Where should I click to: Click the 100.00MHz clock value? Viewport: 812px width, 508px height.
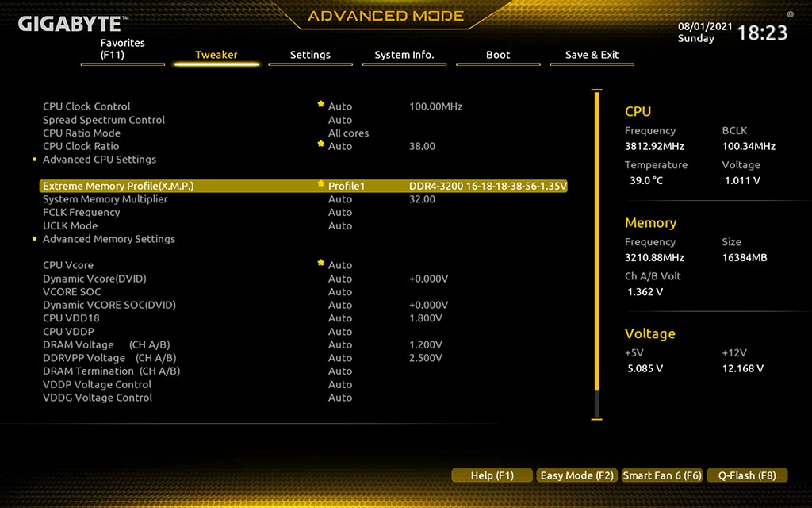click(x=436, y=106)
